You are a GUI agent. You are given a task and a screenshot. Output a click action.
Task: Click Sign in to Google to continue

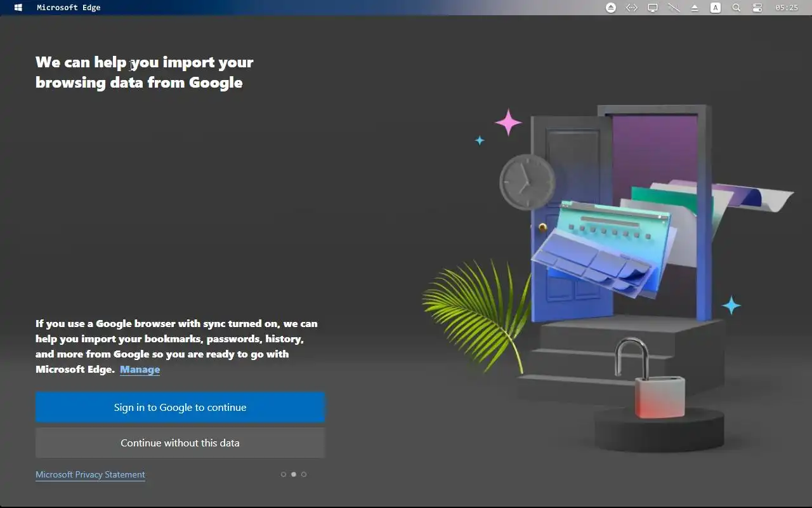click(180, 407)
